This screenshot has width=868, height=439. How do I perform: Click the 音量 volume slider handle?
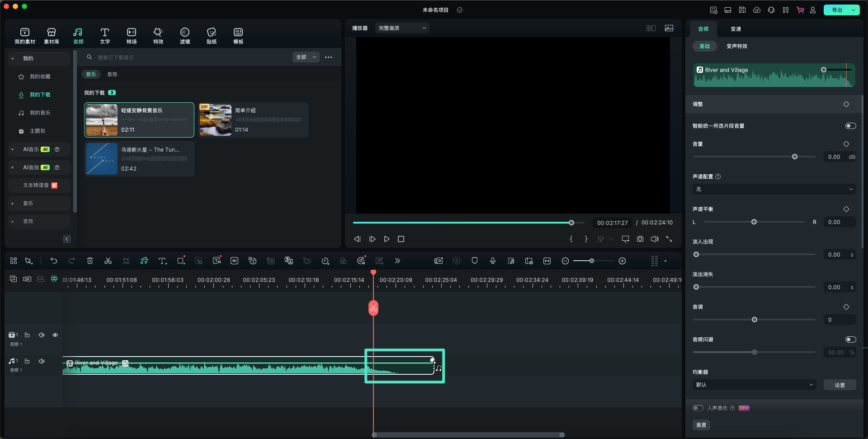point(794,157)
